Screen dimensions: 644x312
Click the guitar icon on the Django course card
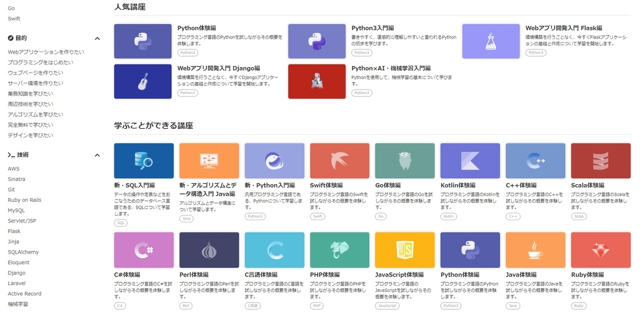(x=143, y=81)
